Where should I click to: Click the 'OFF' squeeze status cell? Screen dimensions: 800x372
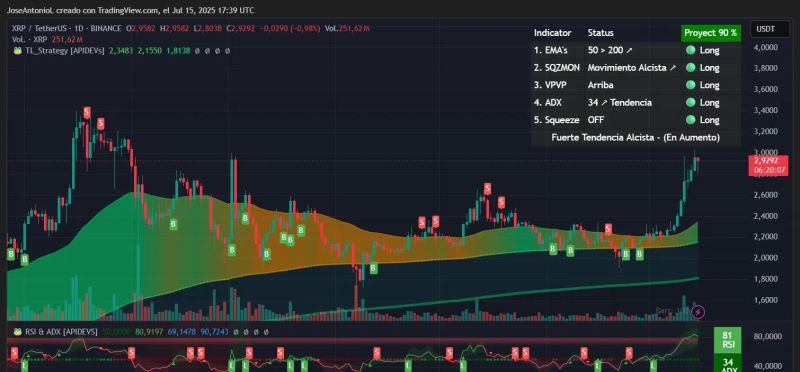click(595, 120)
